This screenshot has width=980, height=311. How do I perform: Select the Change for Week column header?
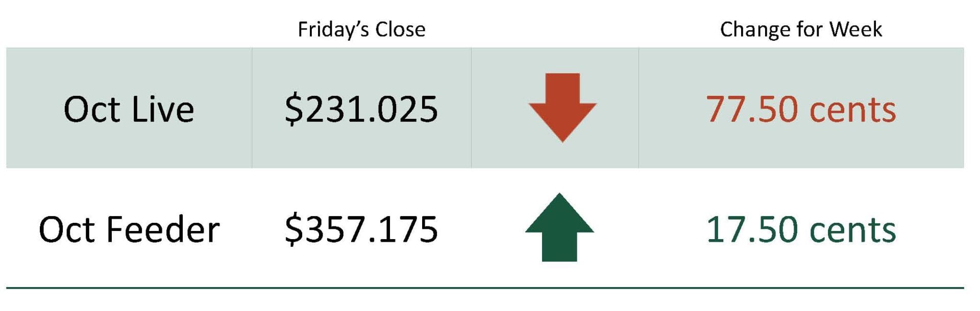pos(800,30)
